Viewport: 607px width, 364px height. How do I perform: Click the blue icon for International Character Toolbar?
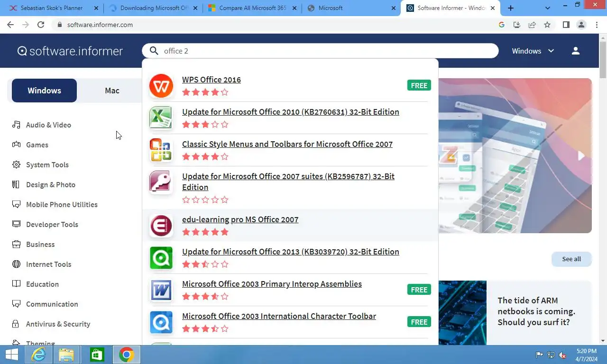pos(161,322)
